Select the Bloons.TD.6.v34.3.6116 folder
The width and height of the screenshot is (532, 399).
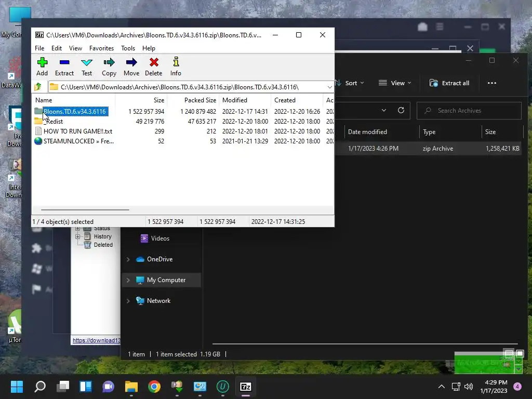[75, 111]
